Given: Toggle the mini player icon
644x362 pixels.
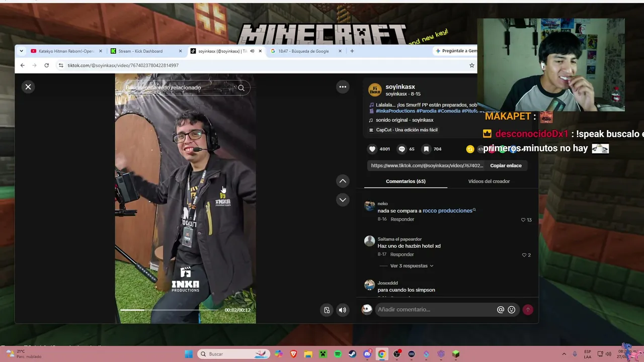Looking at the screenshot, I should pyautogui.click(x=327, y=310).
